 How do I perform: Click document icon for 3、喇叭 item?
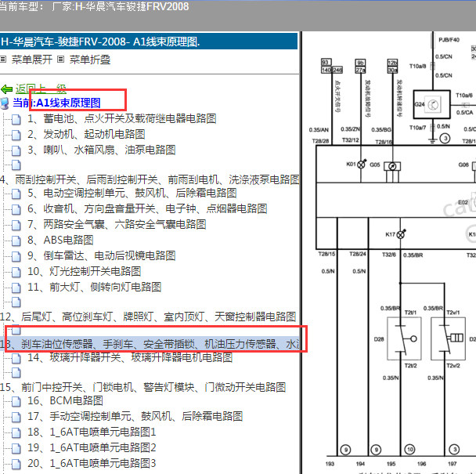pos(16,150)
